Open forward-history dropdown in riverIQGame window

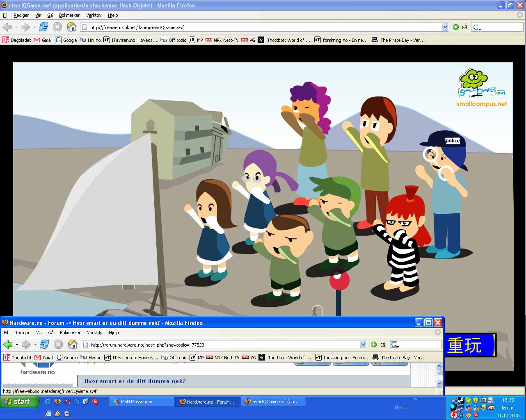point(34,27)
